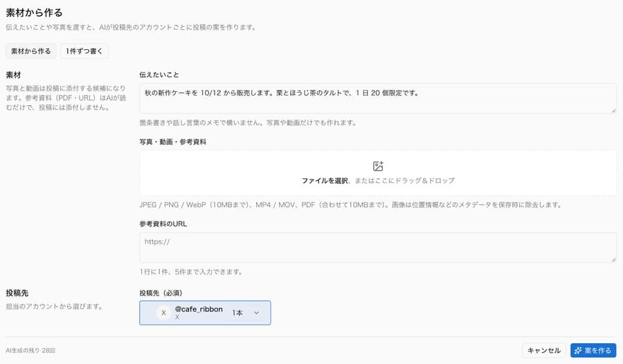
Task: Click the 案を作る button
Action: pos(593,350)
